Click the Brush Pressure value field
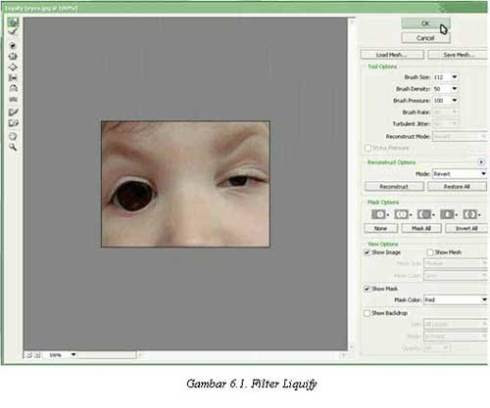 click(441, 100)
